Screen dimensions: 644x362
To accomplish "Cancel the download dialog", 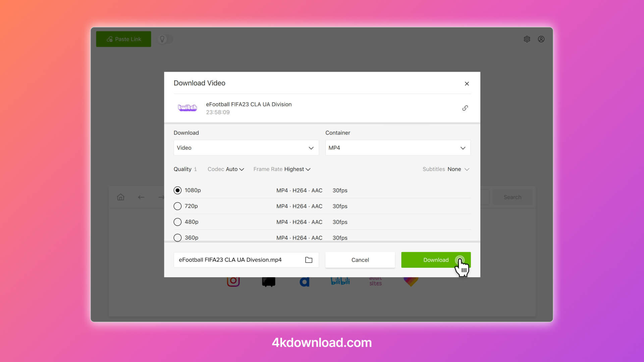I will point(360,260).
